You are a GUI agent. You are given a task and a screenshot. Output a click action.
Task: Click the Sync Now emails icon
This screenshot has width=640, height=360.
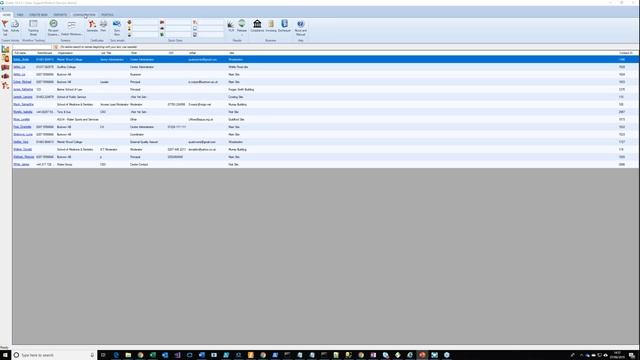[117, 27]
